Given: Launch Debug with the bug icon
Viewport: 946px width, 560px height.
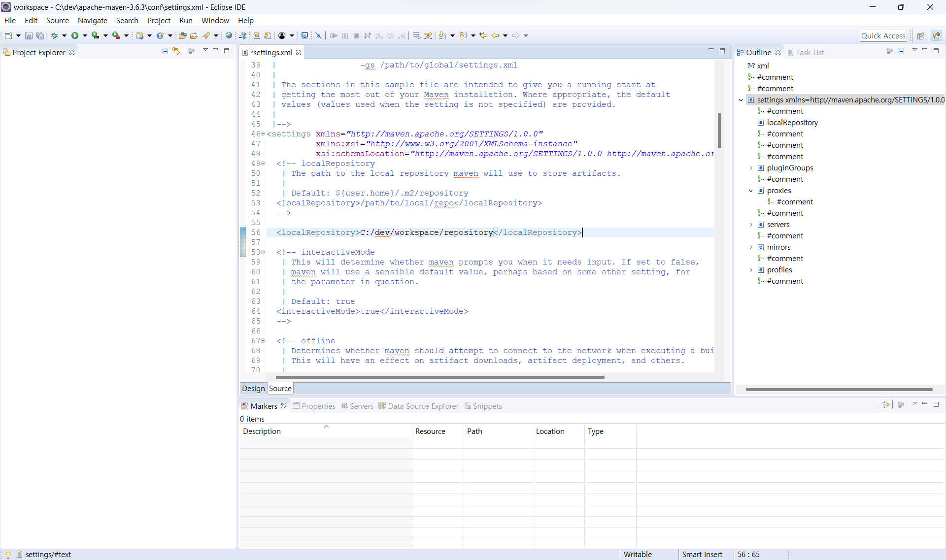Looking at the screenshot, I should click(x=55, y=35).
